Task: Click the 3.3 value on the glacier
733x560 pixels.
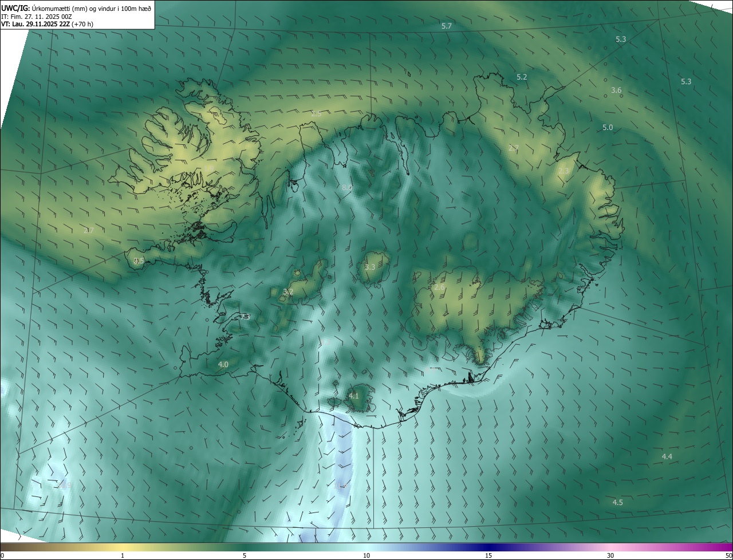Action: 370,267
